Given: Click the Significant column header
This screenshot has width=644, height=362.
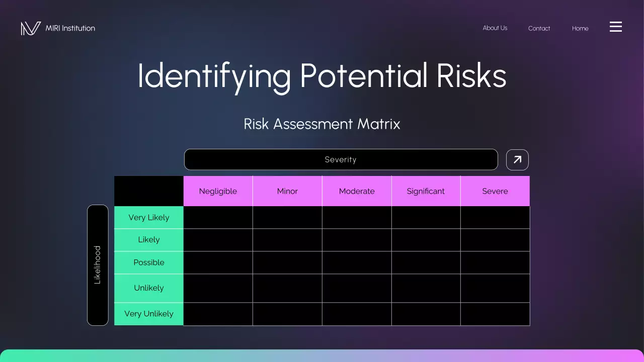Looking at the screenshot, I should (426, 191).
